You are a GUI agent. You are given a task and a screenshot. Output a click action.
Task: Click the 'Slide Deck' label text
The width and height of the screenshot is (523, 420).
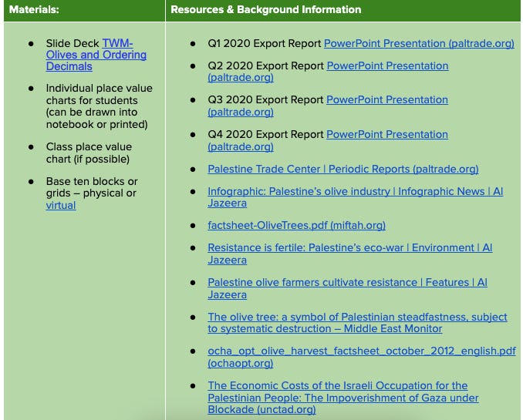(73, 44)
